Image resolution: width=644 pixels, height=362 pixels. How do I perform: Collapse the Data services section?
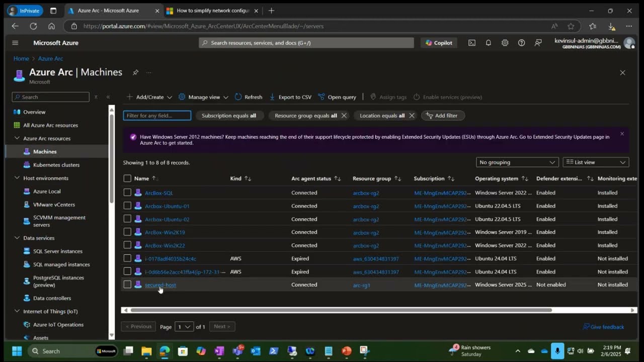(x=17, y=238)
